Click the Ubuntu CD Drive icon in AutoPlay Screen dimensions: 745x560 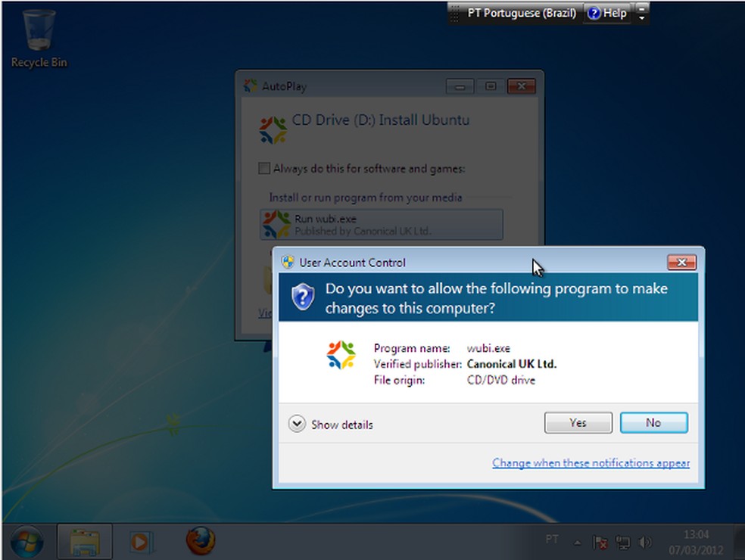(x=273, y=130)
